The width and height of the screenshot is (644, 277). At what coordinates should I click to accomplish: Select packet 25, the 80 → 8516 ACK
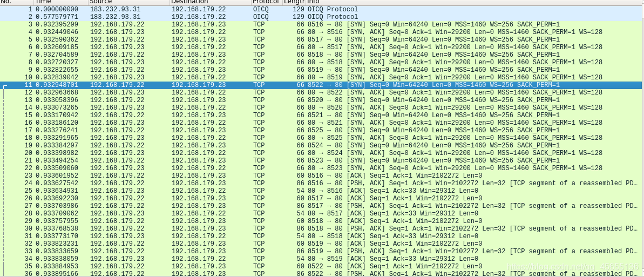click(322, 191)
